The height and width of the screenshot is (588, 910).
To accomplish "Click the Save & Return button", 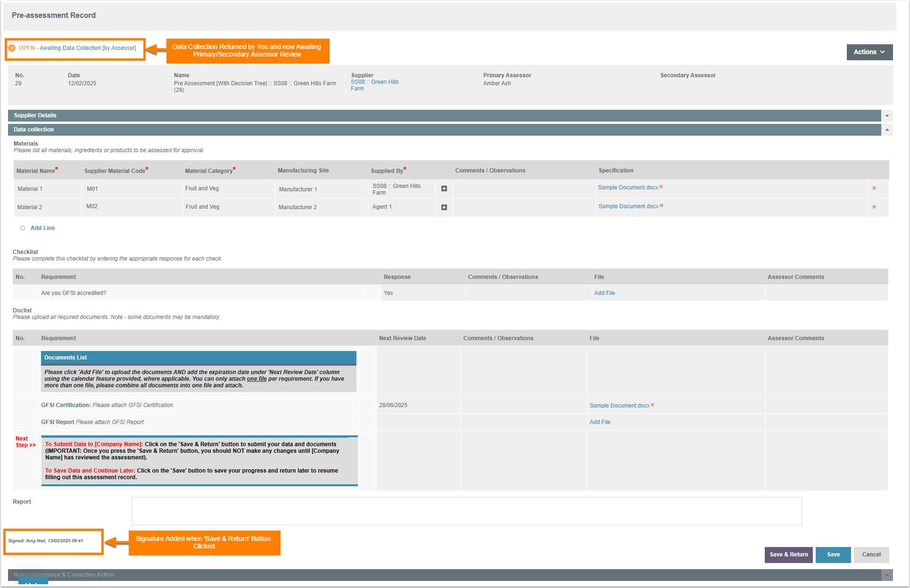I will coord(788,555).
